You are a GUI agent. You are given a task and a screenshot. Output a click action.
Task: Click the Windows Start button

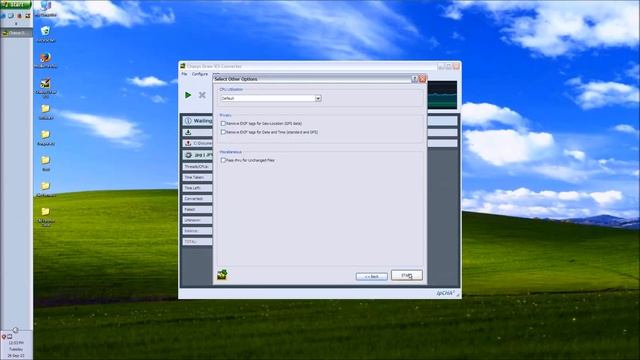16,4
